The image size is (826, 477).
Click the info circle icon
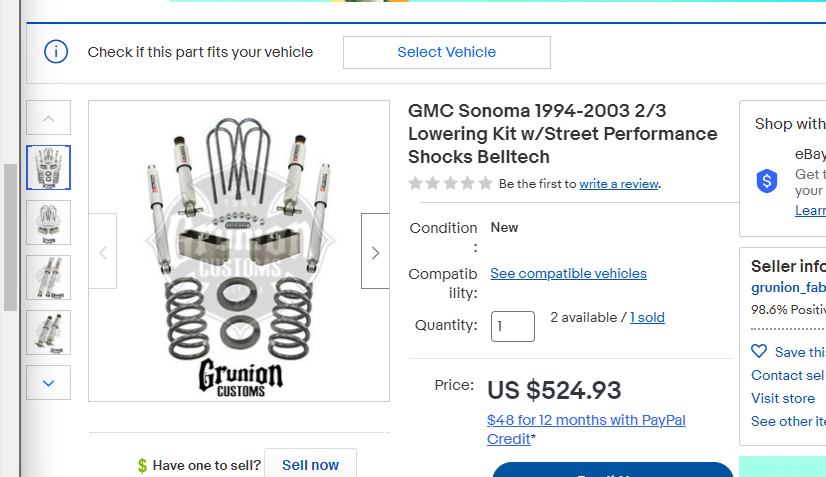point(56,52)
